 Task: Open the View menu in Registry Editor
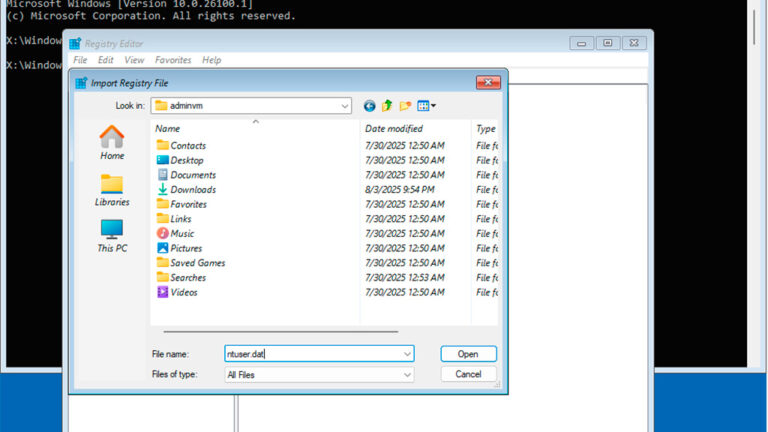pos(134,60)
